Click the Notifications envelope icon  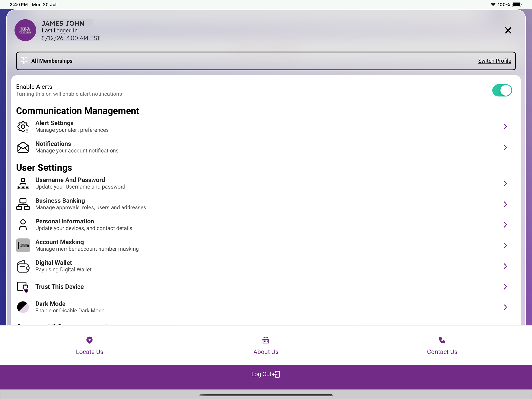(23, 147)
